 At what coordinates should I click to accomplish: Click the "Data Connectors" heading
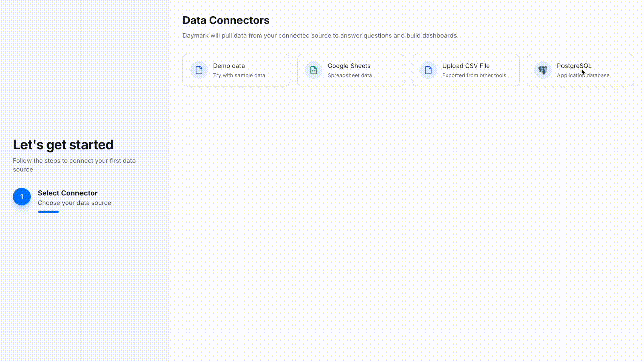pyautogui.click(x=226, y=20)
